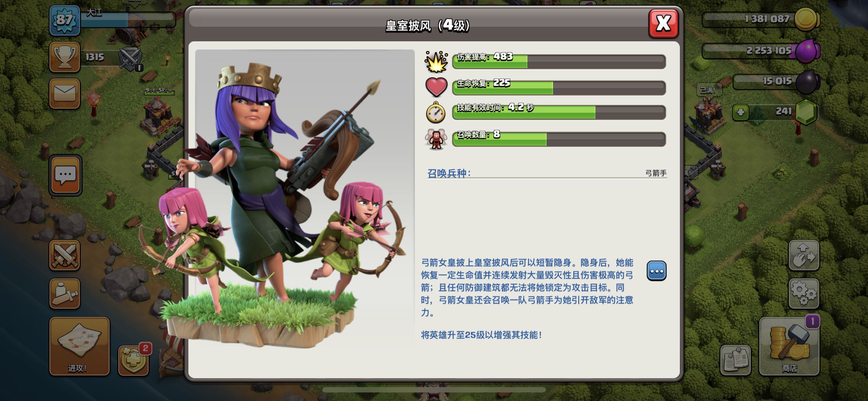
Task: Open the layout editor hand icon
Action: (x=804, y=255)
